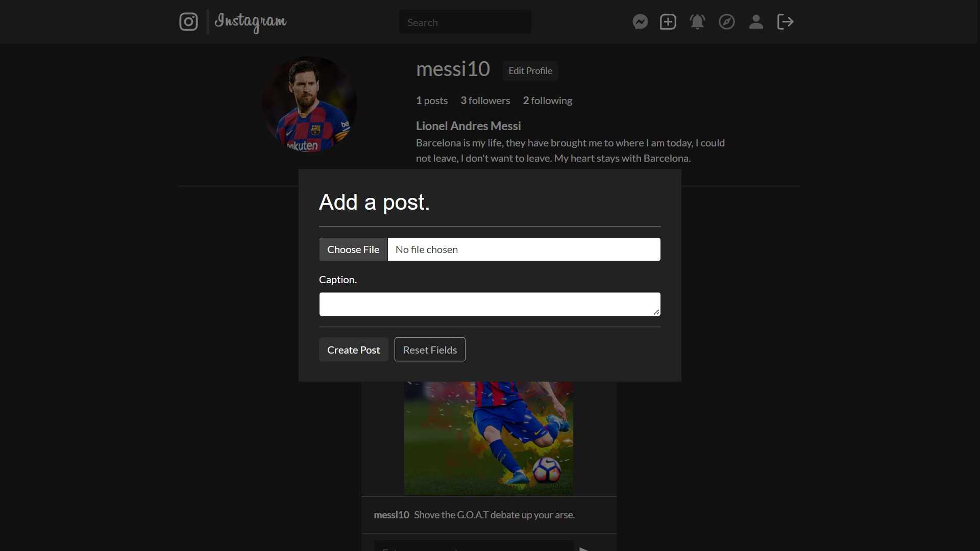Open the 2 following list
The image size is (980, 551).
pyautogui.click(x=547, y=101)
